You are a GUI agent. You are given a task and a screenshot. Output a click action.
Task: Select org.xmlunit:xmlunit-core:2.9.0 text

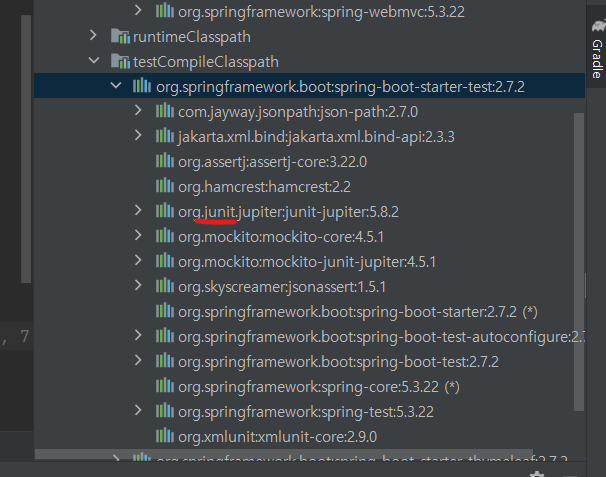click(277, 437)
